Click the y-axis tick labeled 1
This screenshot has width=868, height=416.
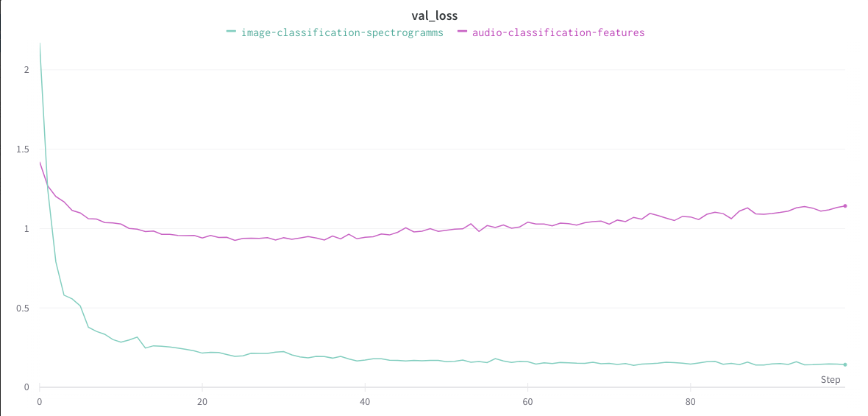[26, 228]
